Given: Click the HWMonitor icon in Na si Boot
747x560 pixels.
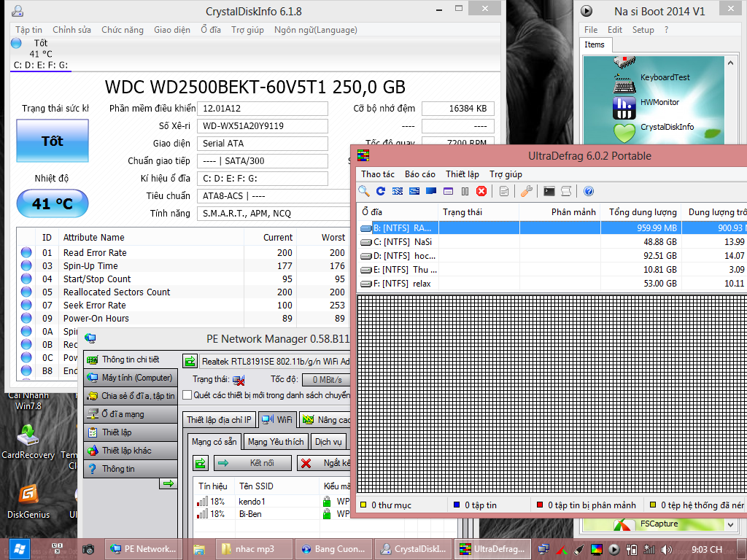Looking at the screenshot, I should click(x=624, y=108).
